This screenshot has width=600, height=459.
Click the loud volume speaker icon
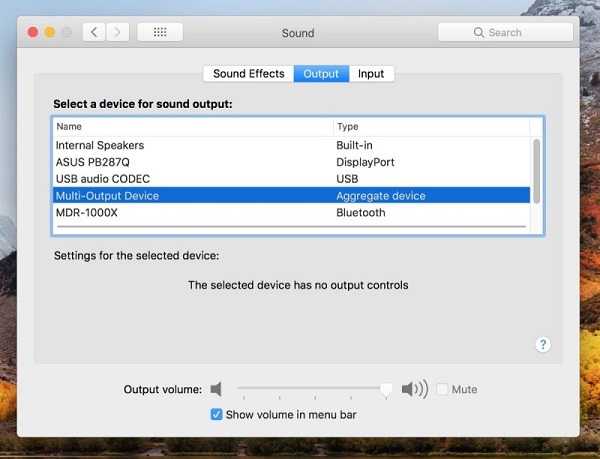415,389
